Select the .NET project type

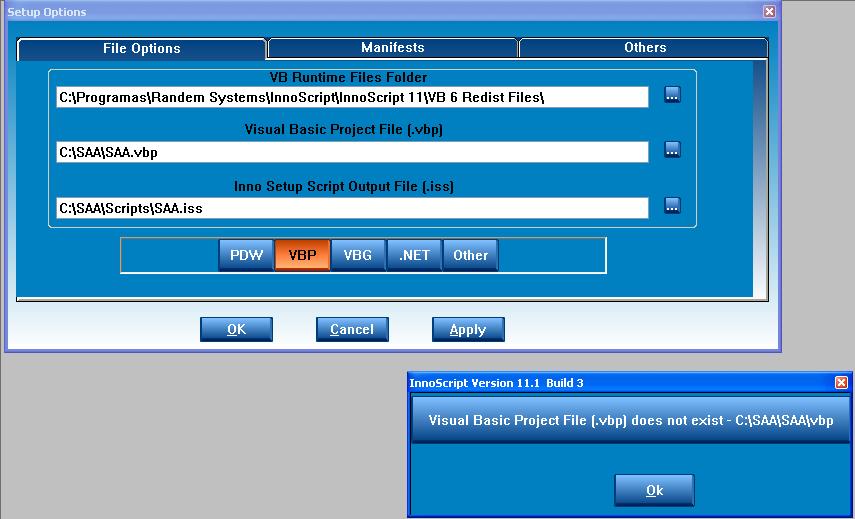tap(414, 255)
